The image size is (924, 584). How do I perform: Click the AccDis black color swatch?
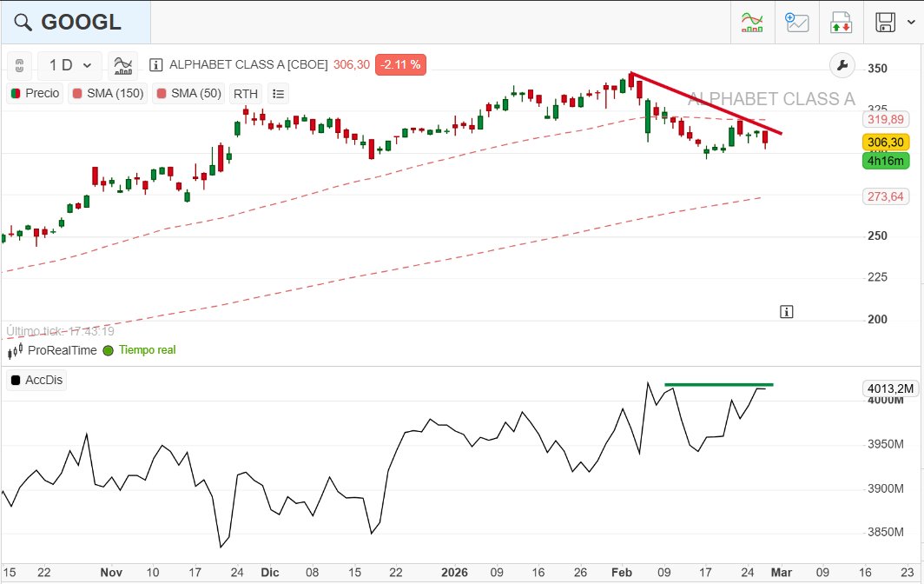click(16, 381)
